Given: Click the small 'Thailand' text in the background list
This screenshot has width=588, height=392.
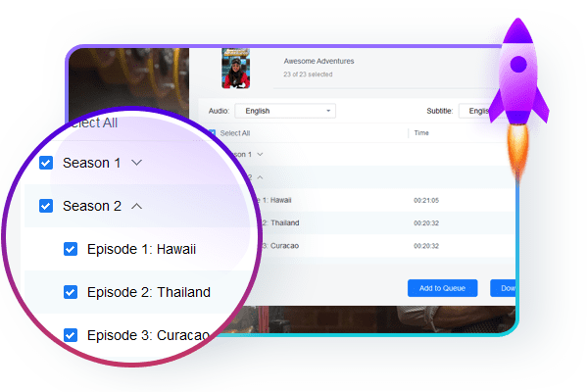Looking at the screenshot, I should coord(284,222).
